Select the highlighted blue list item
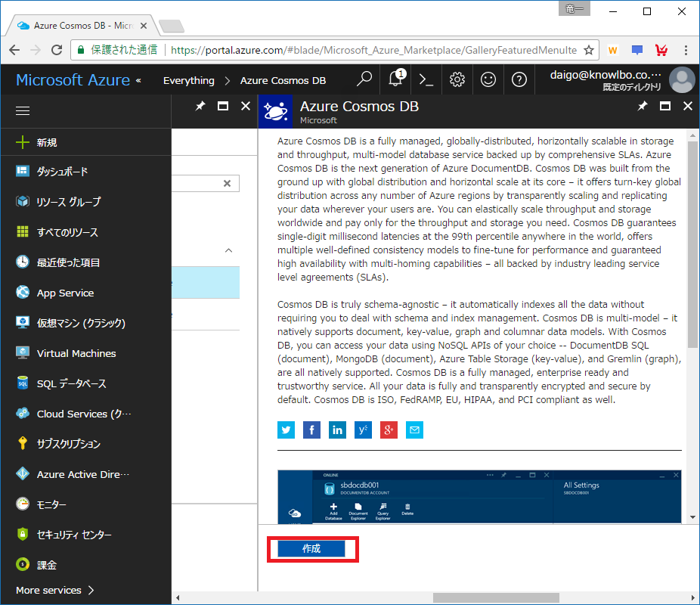 [x=206, y=283]
